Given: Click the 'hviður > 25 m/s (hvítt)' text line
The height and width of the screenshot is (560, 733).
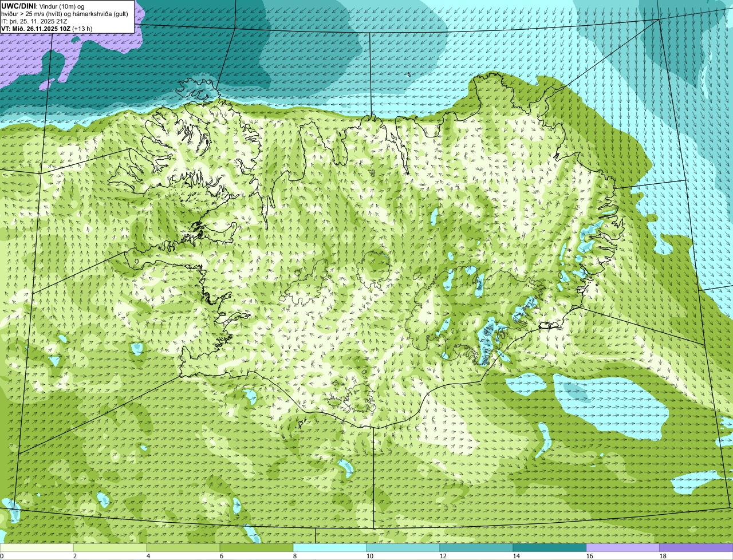Looking at the screenshot, I should tap(65, 14).
